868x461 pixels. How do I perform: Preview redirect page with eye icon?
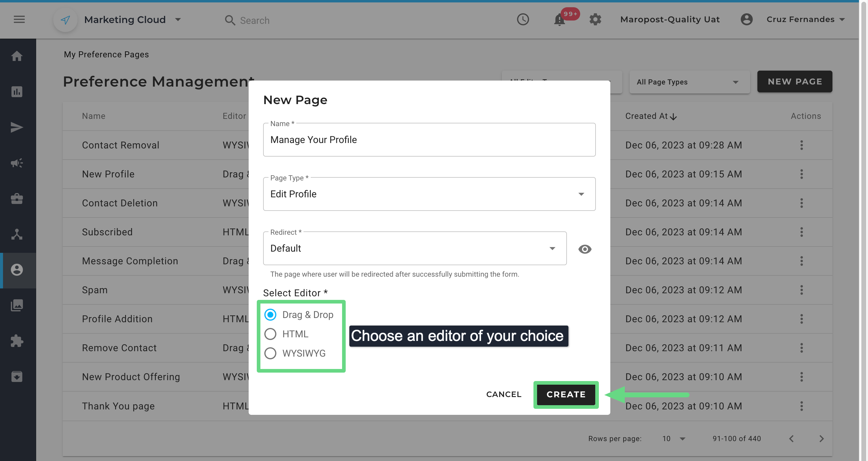(585, 249)
